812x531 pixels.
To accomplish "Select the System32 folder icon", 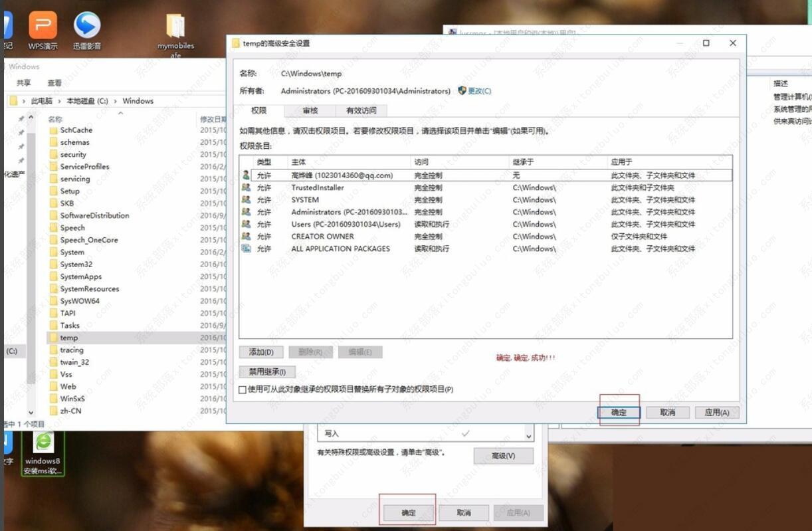I will point(52,264).
